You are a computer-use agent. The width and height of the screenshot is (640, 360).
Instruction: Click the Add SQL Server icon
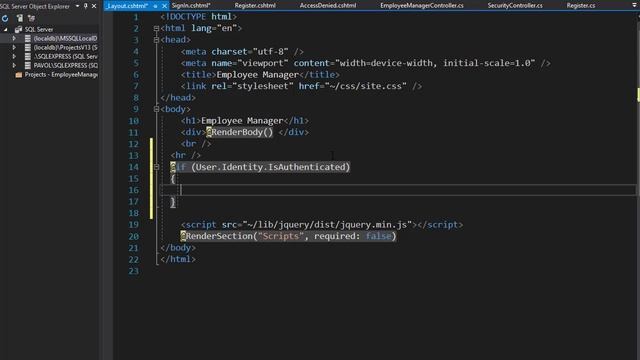(19, 18)
